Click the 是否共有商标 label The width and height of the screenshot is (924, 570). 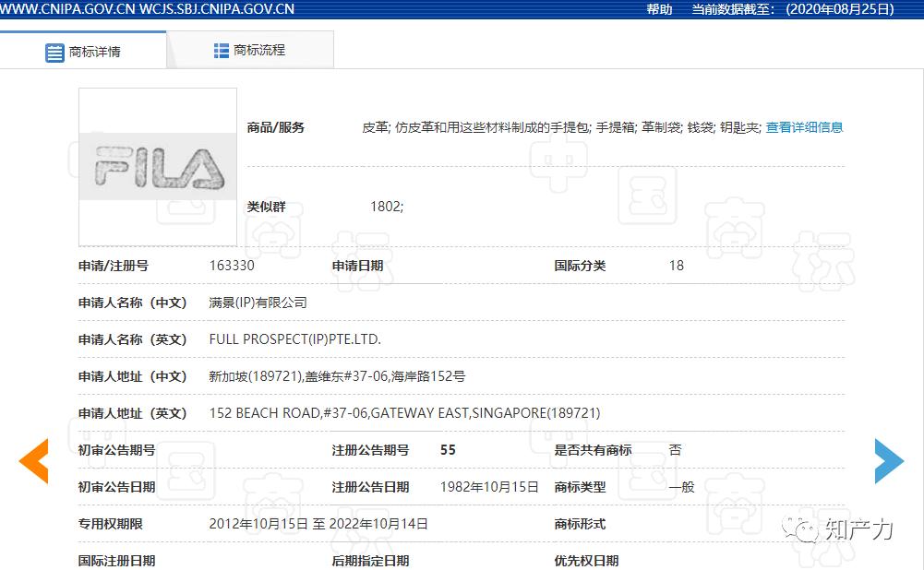pos(593,450)
